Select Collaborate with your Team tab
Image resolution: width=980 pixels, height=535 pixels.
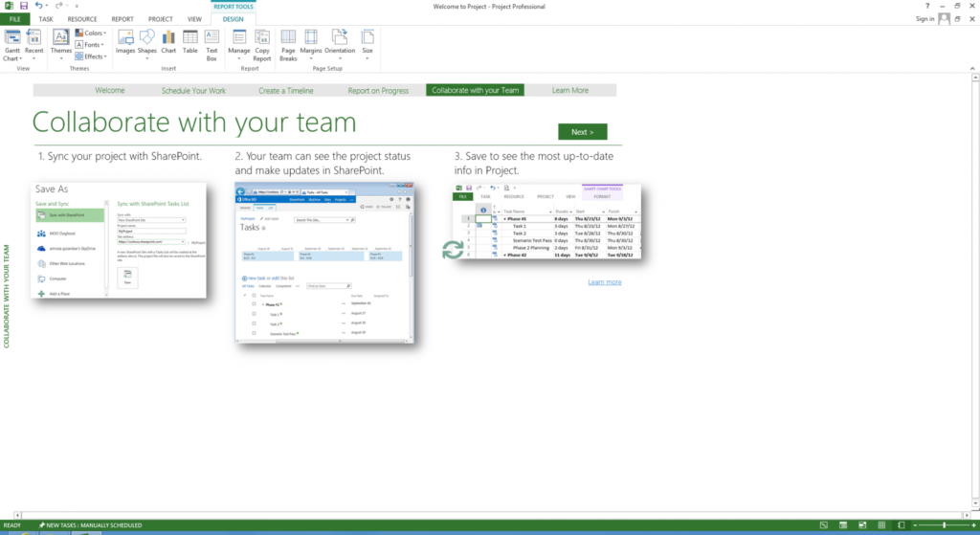[475, 90]
